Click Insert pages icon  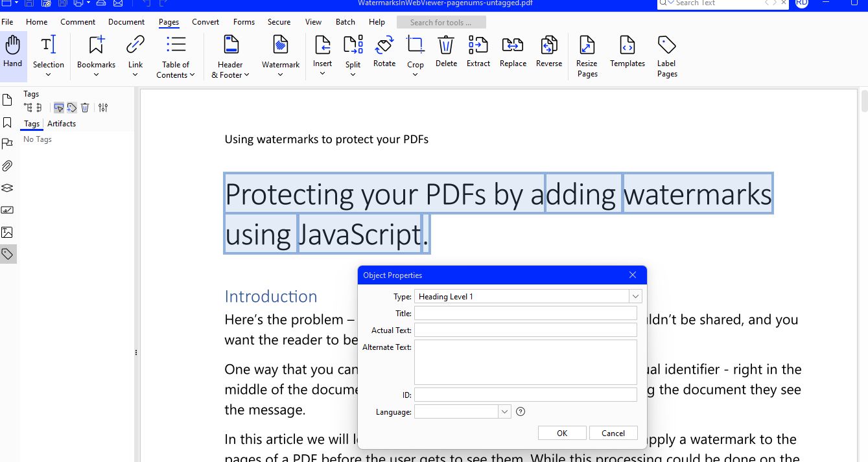(x=322, y=45)
